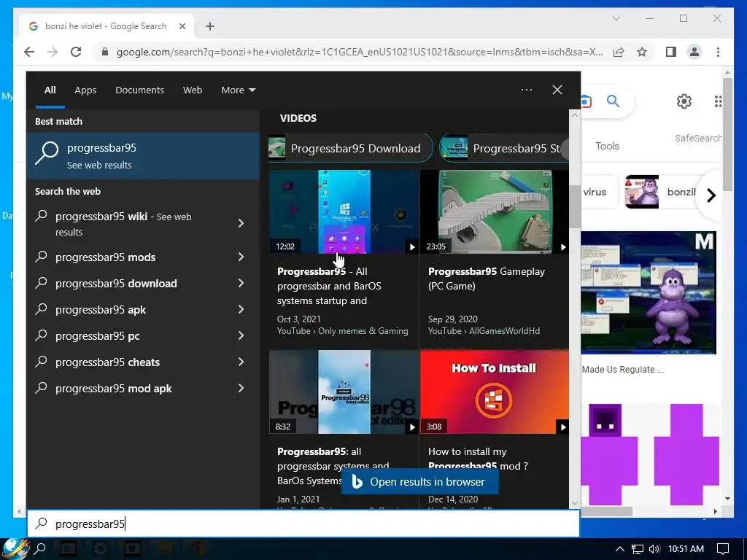Screen dimensions: 747x560
Task: Open the 12:02 Progressbar95 video thumbnail
Action: (344, 212)
